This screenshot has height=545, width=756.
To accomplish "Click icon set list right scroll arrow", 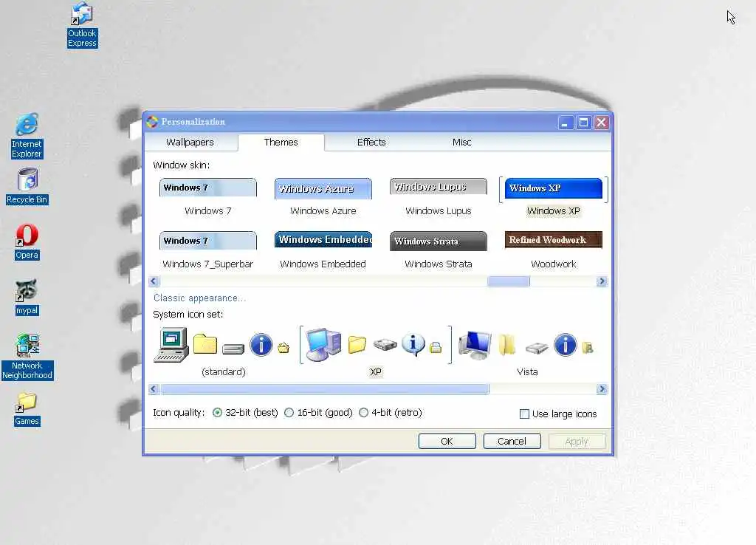I will 602,388.
